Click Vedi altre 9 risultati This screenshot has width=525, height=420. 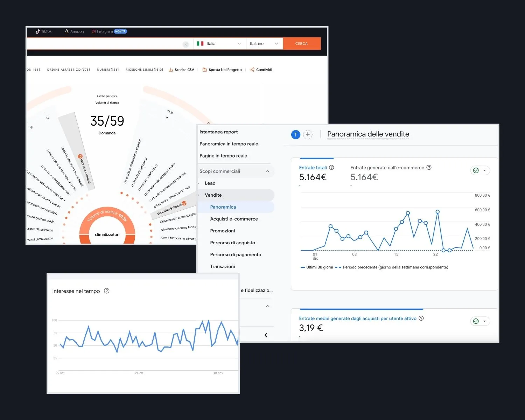pyautogui.click(x=171, y=209)
